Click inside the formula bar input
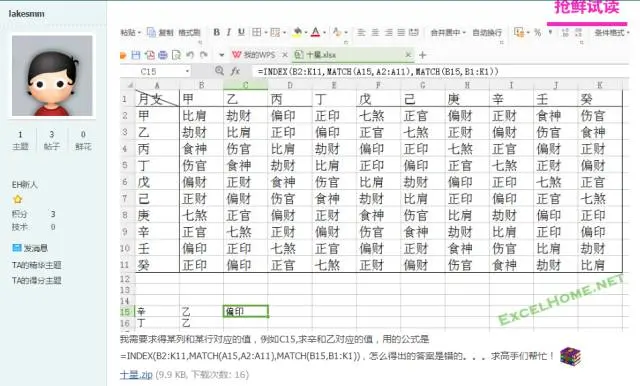 click(441, 71)
